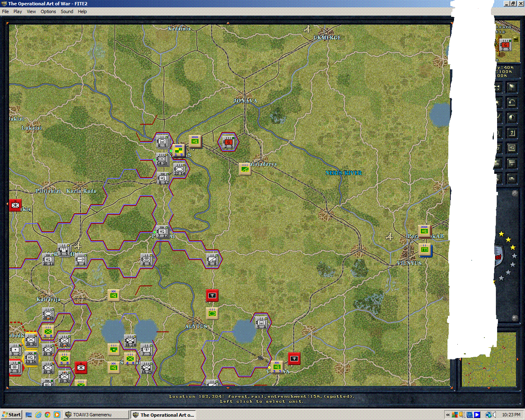The width and height of the screenshot is (525, 420).
Task: Click the 10:23 PM taskbar clock
Action: (511, 415)
